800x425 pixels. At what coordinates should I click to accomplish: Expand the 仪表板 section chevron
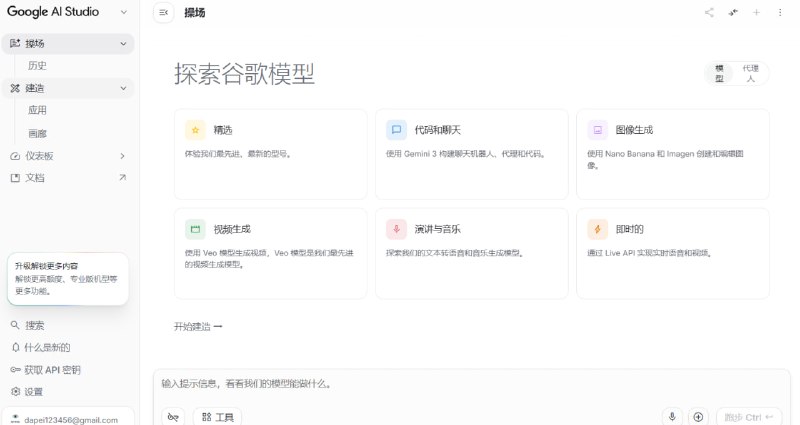click(x=122, y=156)
